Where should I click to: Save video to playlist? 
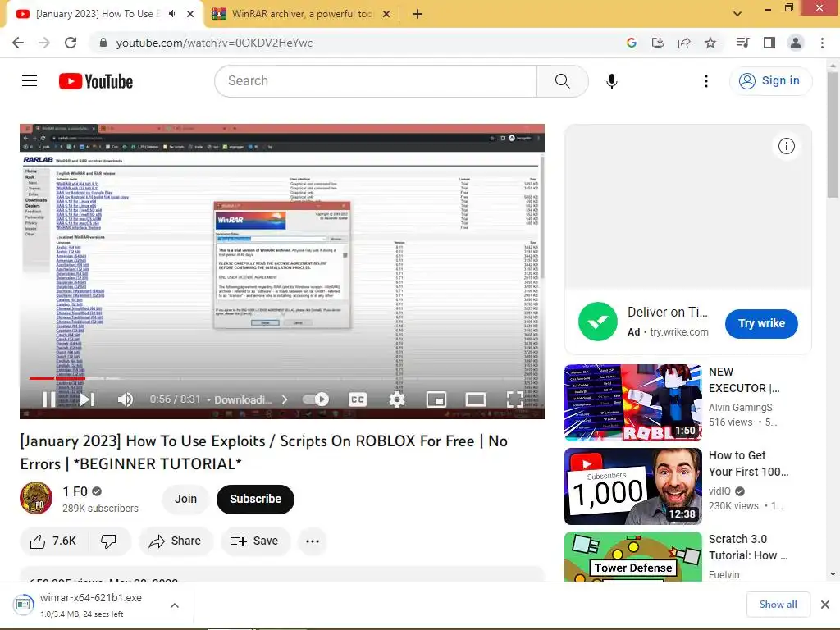coord(255,541)
